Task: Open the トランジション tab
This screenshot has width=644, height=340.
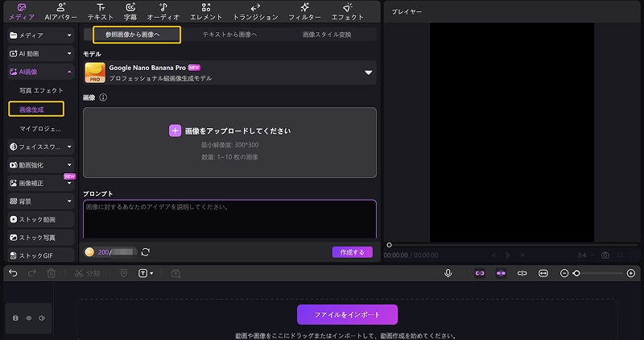Action: click(x=255, y=12)
